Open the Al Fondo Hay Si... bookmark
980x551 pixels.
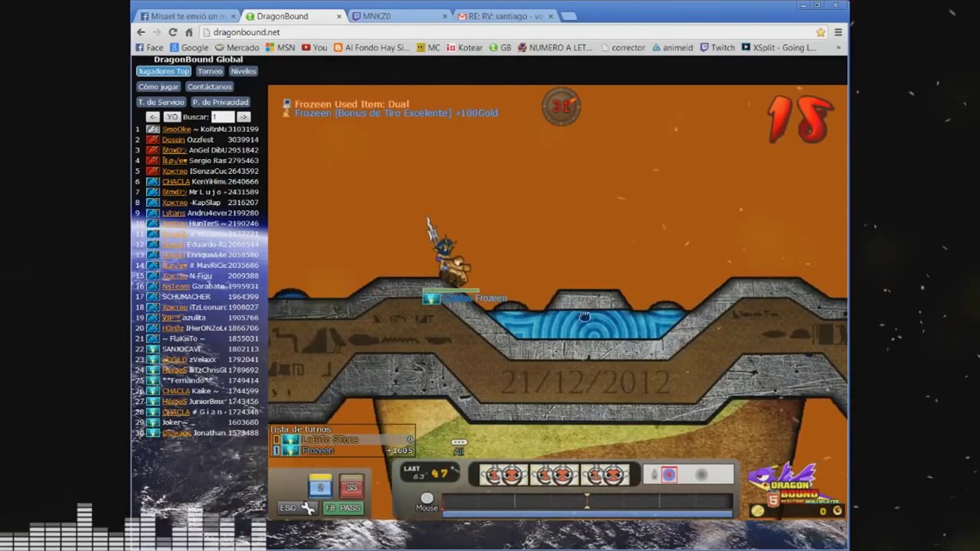(371, 47)
